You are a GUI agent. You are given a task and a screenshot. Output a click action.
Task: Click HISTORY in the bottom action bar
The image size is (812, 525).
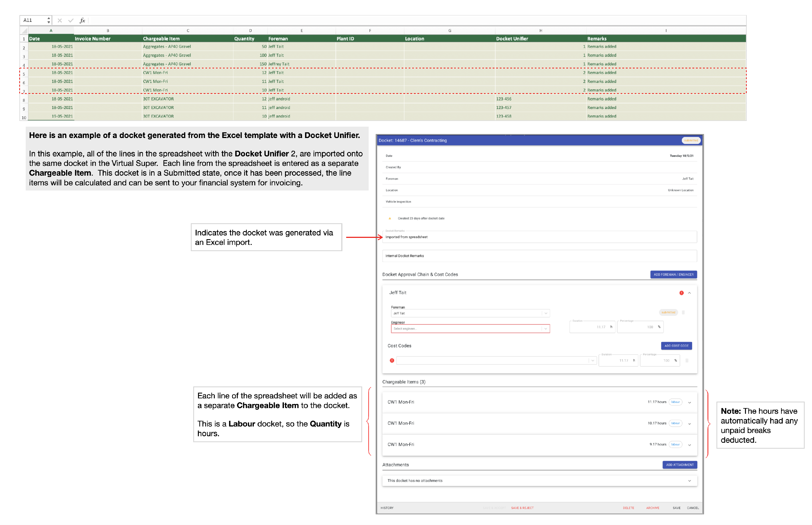click(x=387, y=508)
